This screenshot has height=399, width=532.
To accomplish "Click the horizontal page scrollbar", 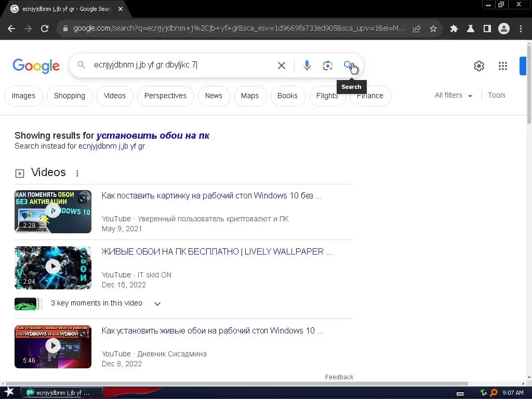I will pos(236,384).
